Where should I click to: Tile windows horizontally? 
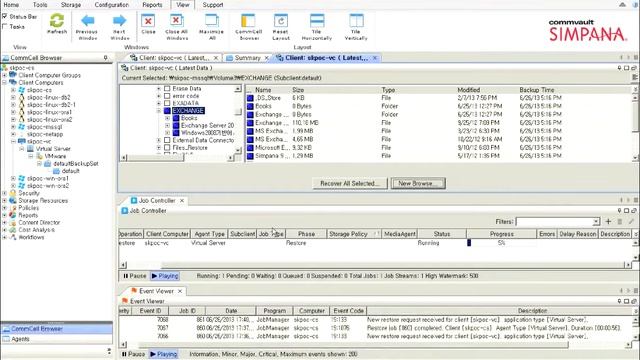point(317,20)
